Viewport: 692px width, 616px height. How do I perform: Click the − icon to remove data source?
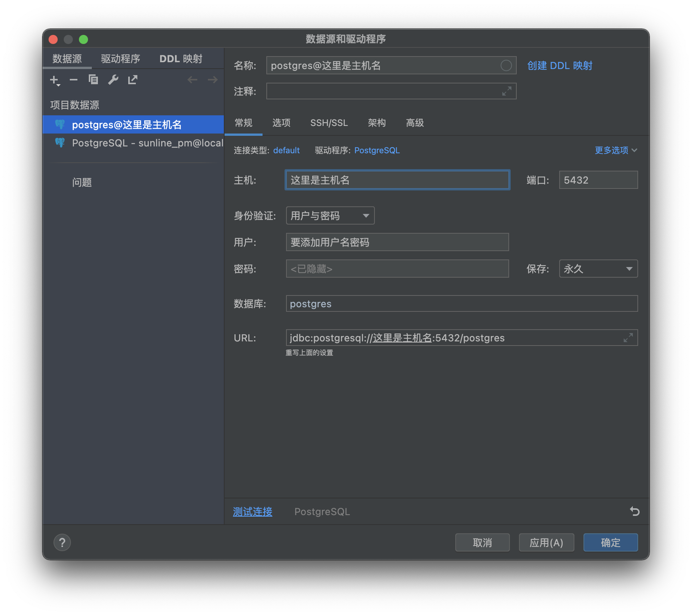pyautogui.click(x=73, y=80)
